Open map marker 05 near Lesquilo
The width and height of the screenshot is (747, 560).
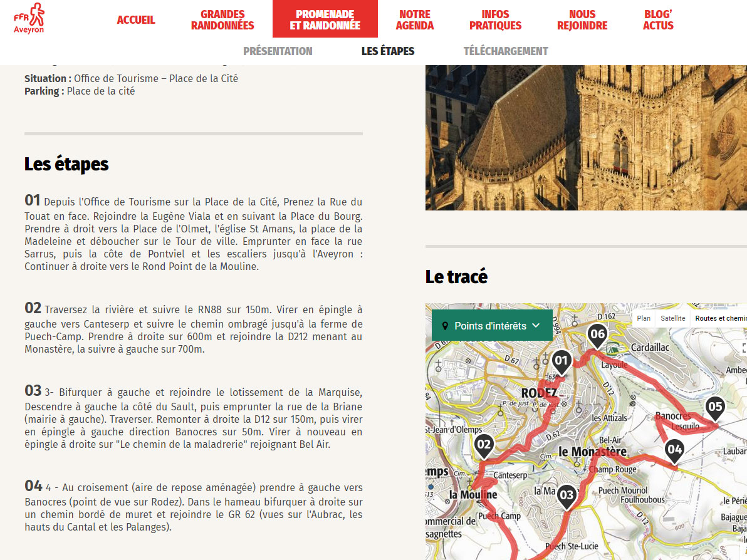[x=715, y=409]
